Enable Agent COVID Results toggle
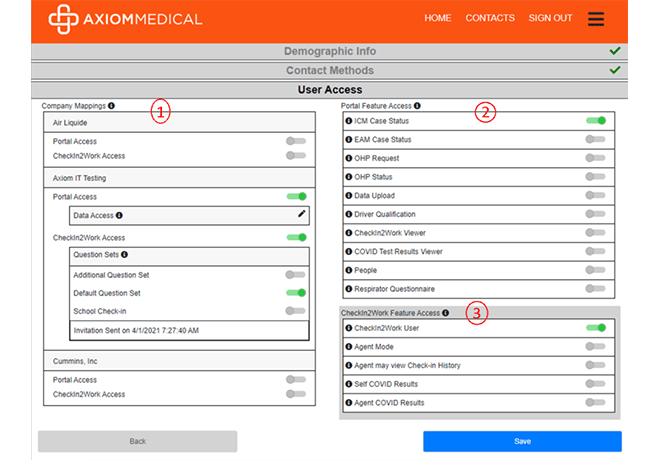The width and height of the screenshot is (660, 460). coord(595,402)
